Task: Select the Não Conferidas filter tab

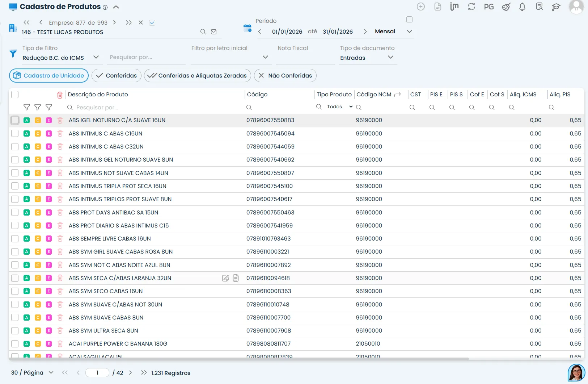Action: click(x=285, y=76)
